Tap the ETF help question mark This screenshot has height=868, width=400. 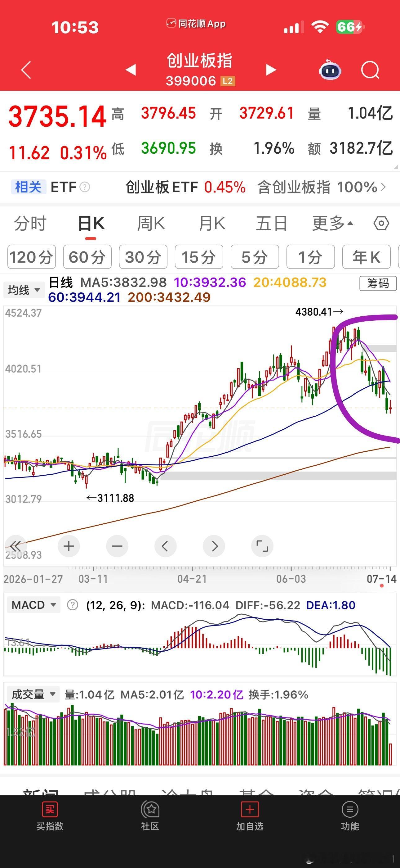pos(85,187)
